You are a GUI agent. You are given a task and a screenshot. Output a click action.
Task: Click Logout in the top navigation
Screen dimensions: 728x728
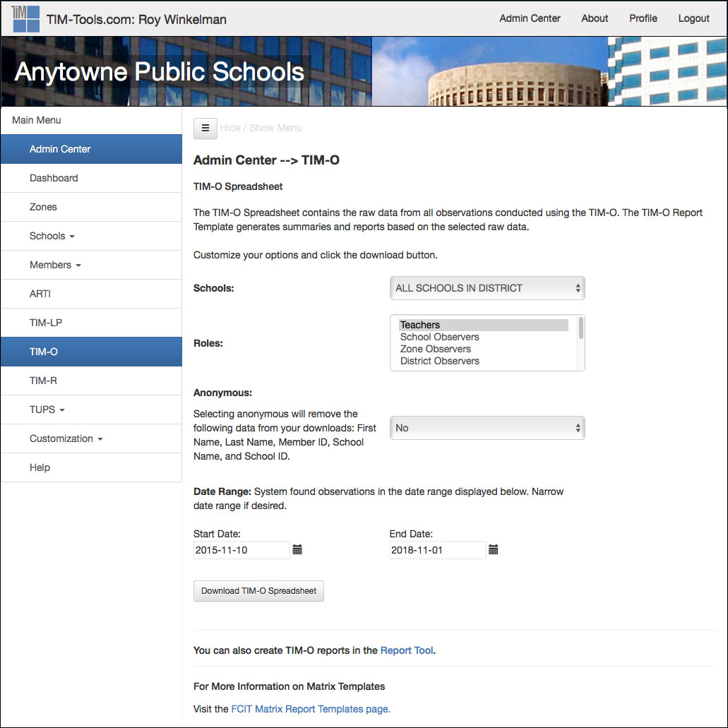[693, 18]
